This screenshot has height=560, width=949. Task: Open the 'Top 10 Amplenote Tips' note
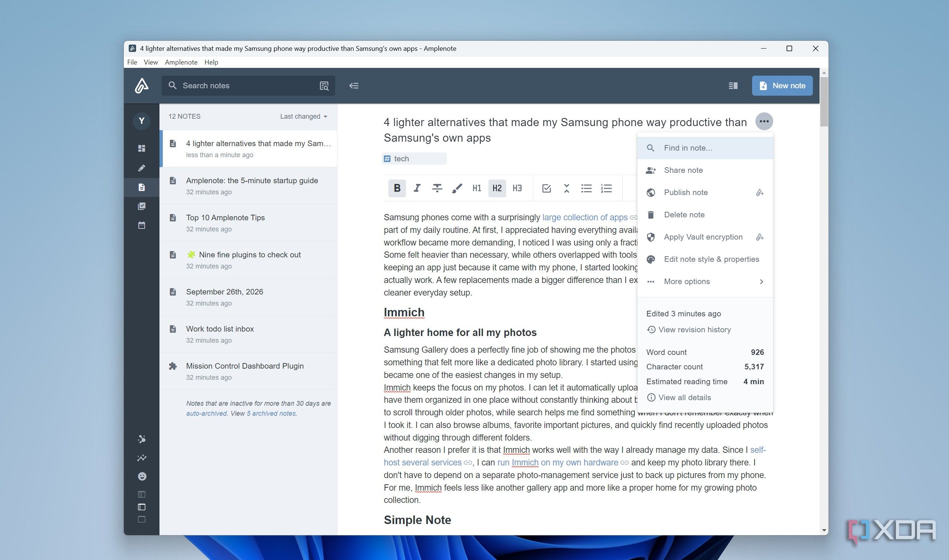click(248, 223)
